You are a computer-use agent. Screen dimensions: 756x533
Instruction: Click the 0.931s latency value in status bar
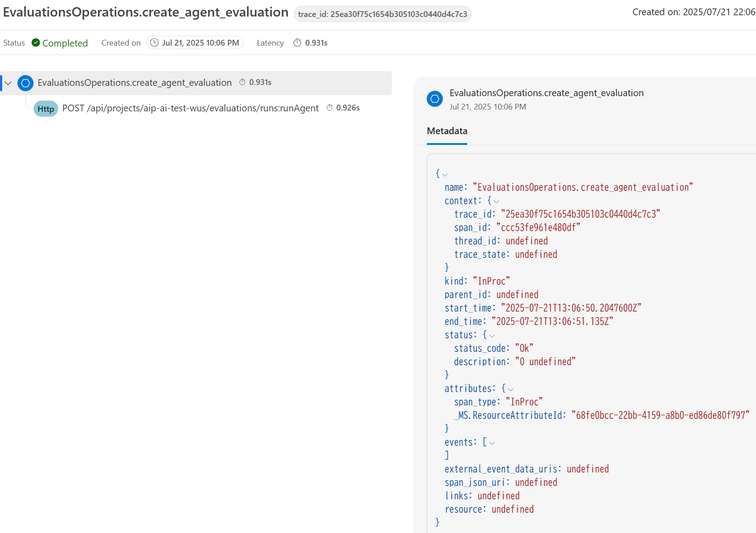click(316, 43)
